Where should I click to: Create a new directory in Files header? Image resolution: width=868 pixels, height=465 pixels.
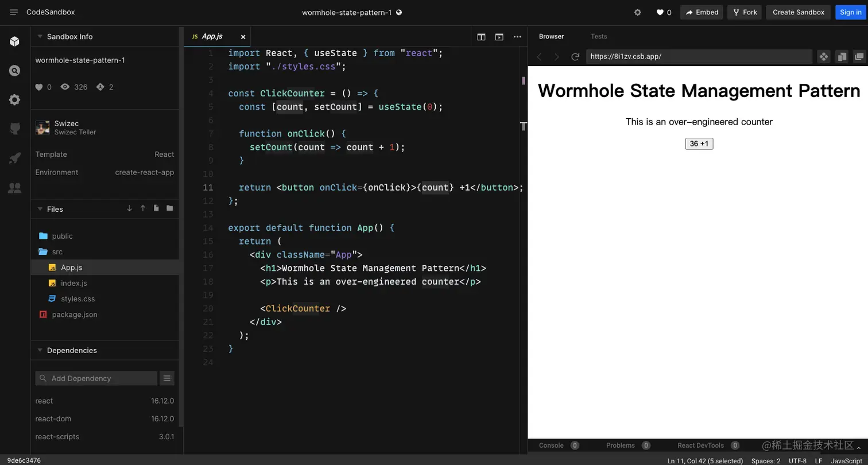click(170, 208)
